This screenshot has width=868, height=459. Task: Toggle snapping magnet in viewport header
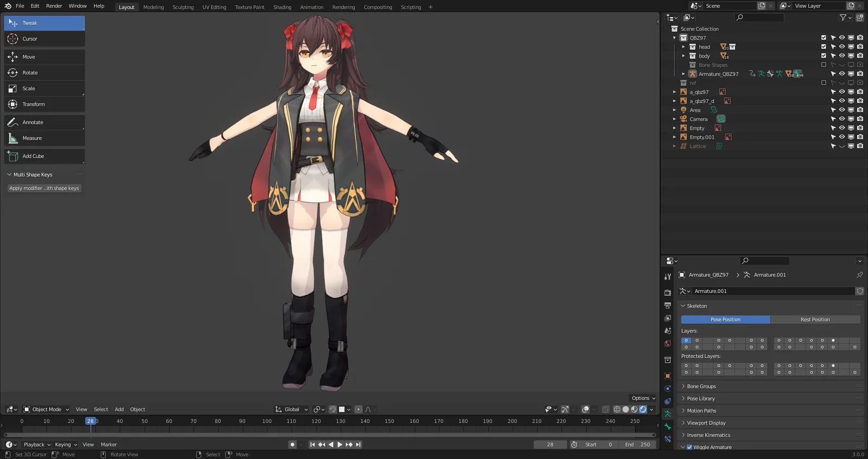(333, 409)
